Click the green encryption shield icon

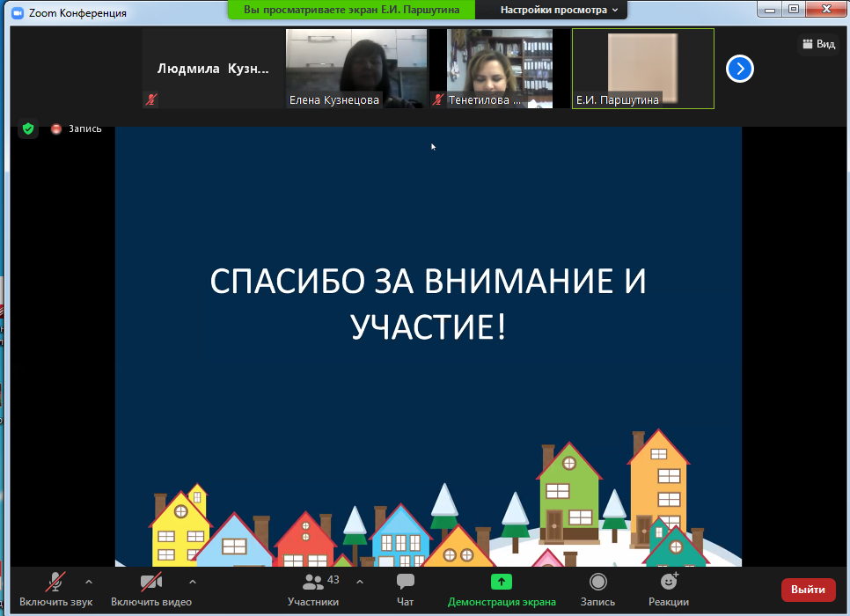[28, 129]
